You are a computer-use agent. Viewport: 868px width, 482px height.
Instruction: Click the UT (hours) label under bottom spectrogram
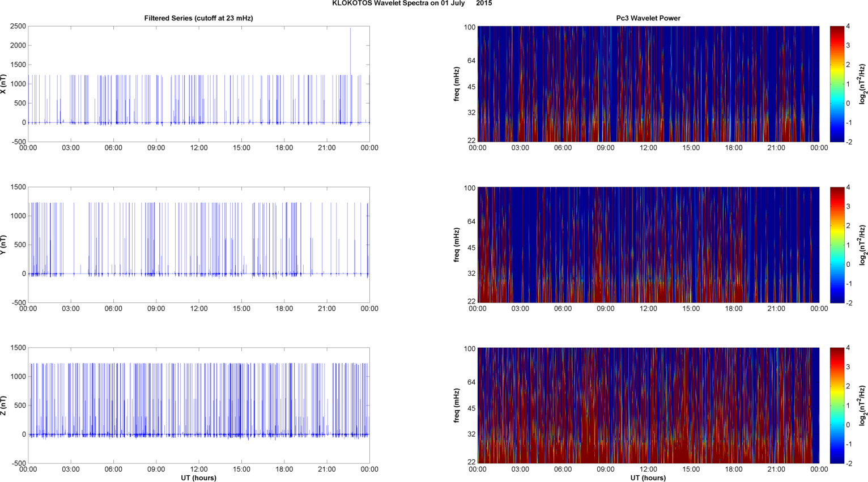click(648, 477)
